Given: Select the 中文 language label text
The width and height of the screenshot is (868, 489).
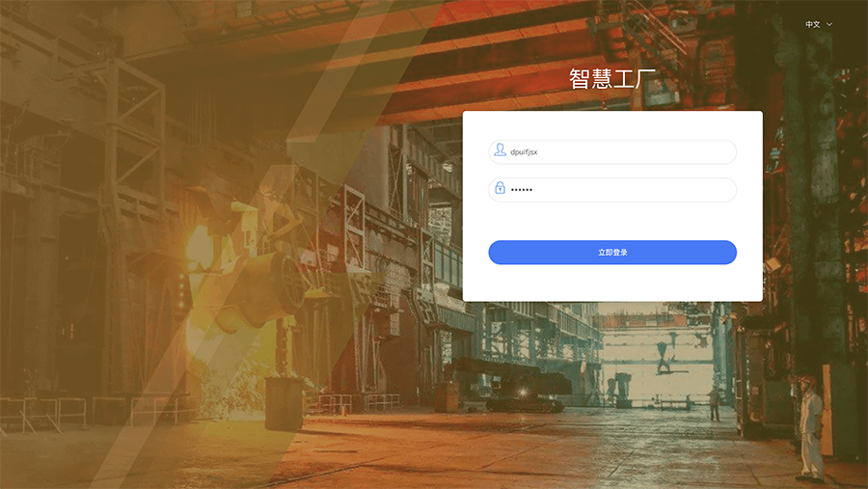Looking at the screenshot, I should [x=812, y=25].
